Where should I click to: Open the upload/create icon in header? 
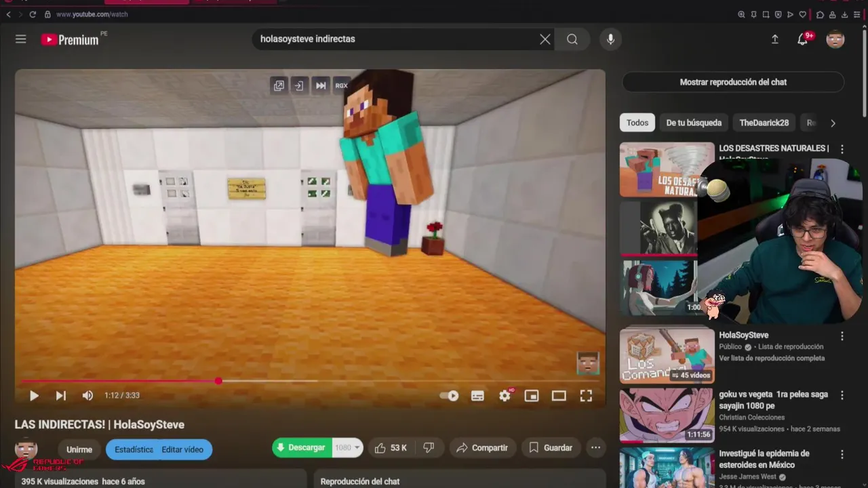click(x=774, y=39)
